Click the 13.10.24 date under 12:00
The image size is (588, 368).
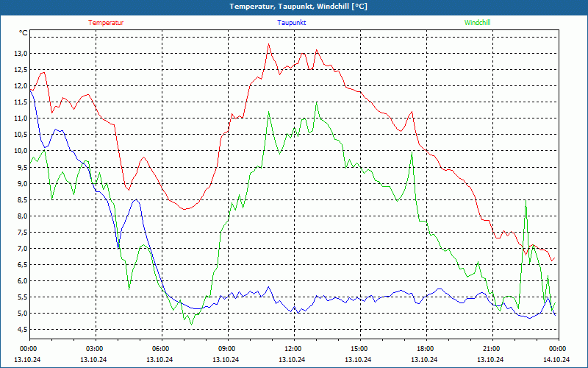coord(292,359)
